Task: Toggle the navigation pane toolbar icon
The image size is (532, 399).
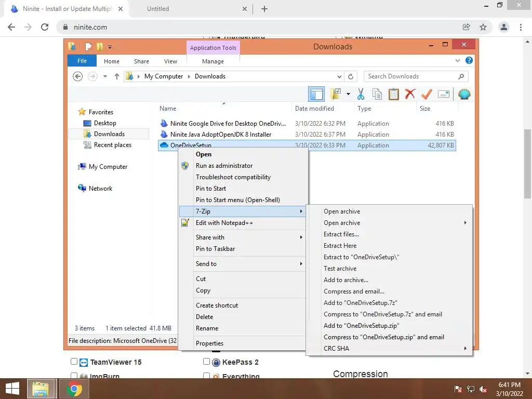Action: click(x=316, y=94)
